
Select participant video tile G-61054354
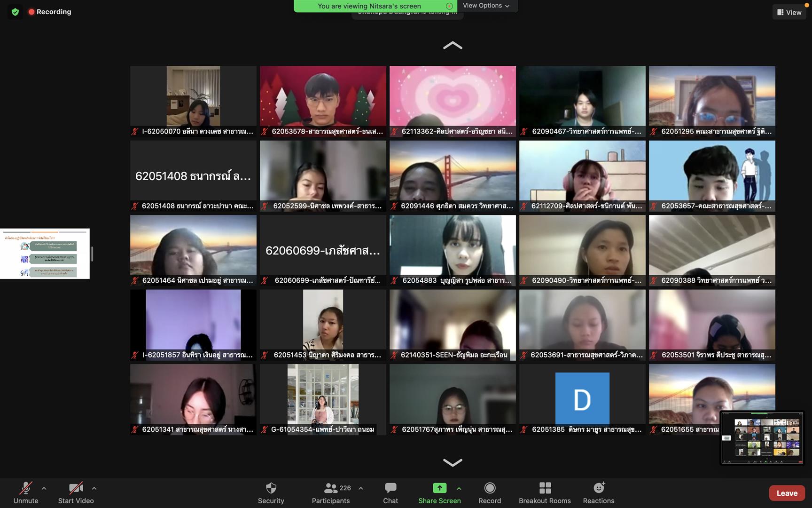323,399
